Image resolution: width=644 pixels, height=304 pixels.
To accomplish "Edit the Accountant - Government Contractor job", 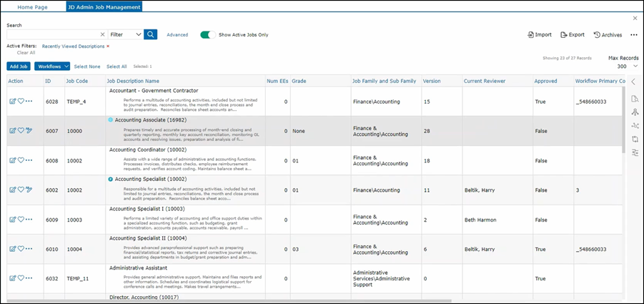I will (x=12, y=102).
